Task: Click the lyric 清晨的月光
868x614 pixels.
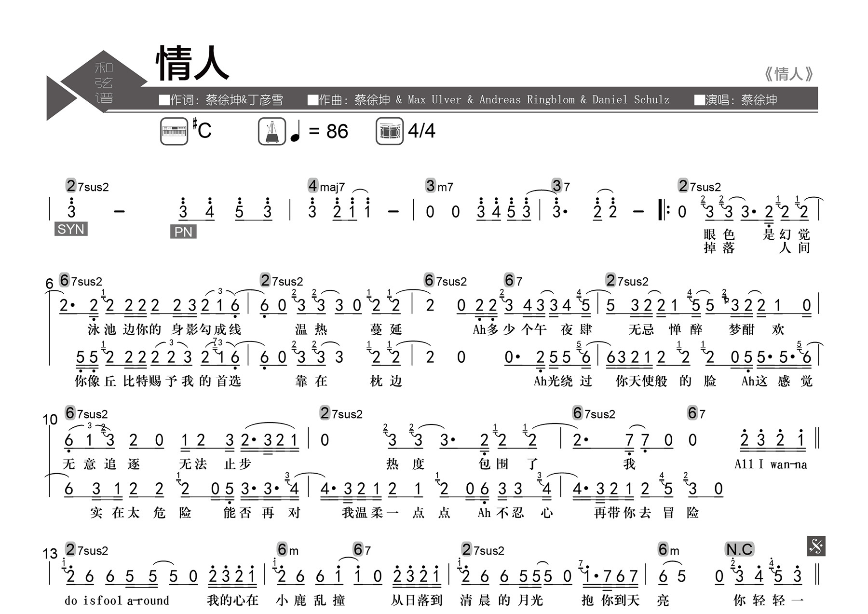Action: (502, 600)
